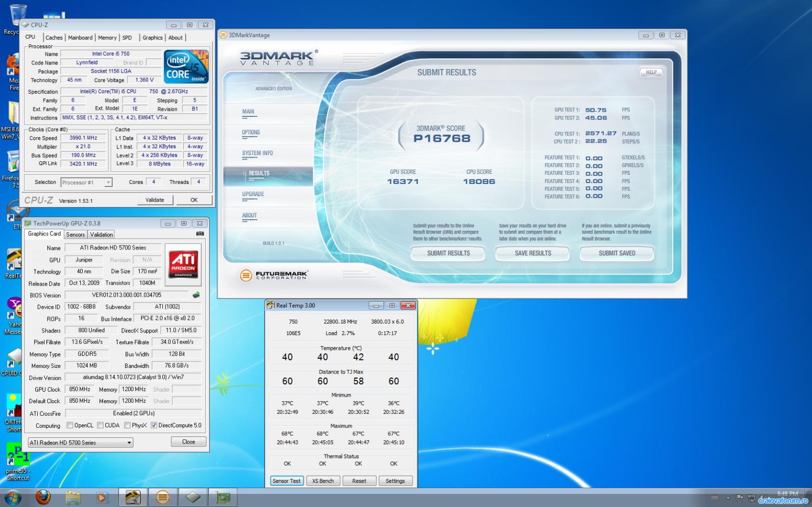Screen dimensions: 812x507
Task: Click the P16768 3DMark score
Action: tap(442, 139)
